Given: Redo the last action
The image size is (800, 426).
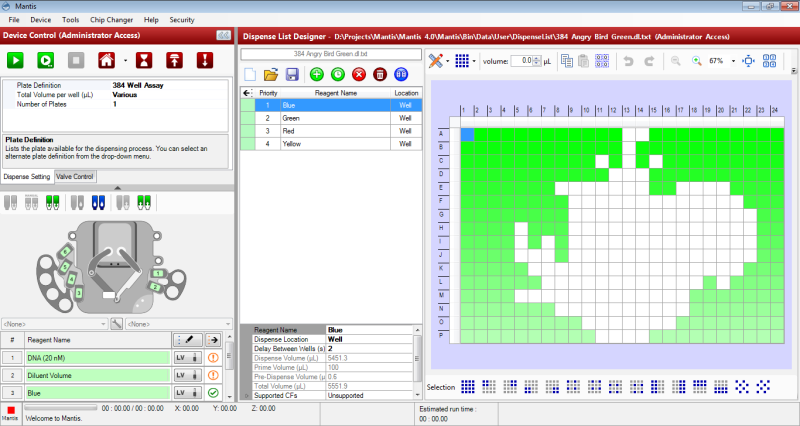Looking at the screenshot, I should tap(649, 61).
